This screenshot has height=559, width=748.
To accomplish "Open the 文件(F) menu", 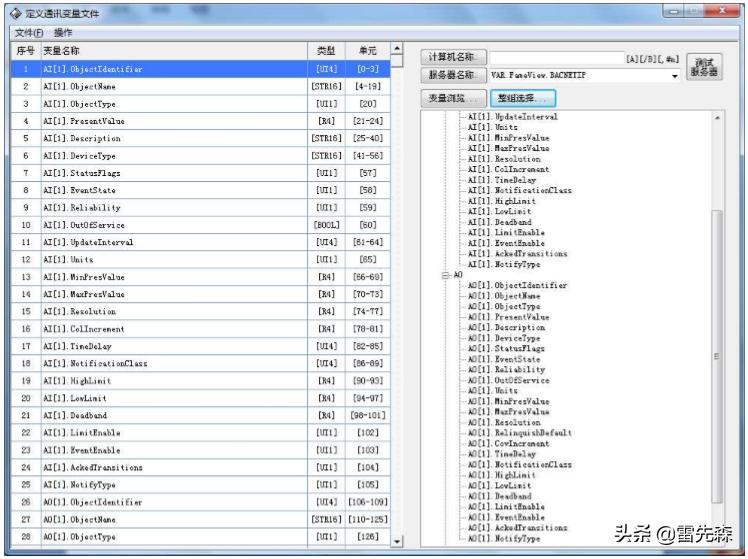I will (29, 32).
